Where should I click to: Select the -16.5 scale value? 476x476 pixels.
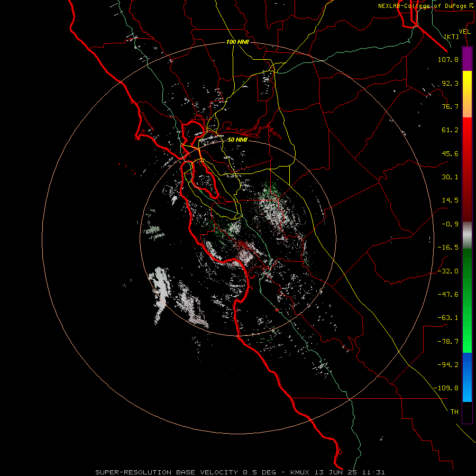[448, 248]
